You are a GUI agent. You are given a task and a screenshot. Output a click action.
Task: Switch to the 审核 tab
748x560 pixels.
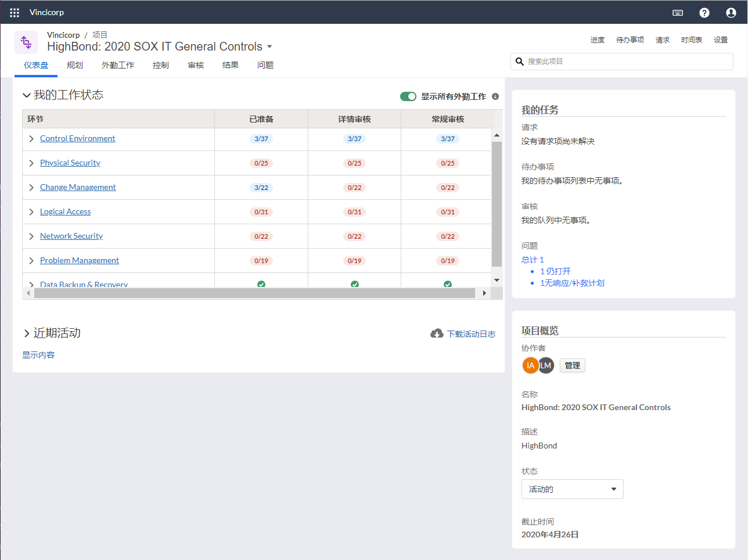coord(196,65)
